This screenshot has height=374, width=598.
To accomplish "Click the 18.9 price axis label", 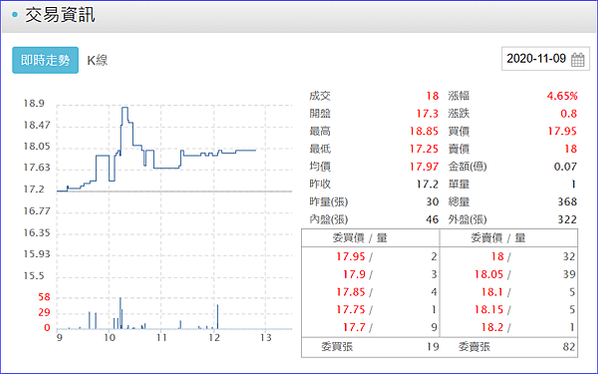I will [x=34, y=104].
